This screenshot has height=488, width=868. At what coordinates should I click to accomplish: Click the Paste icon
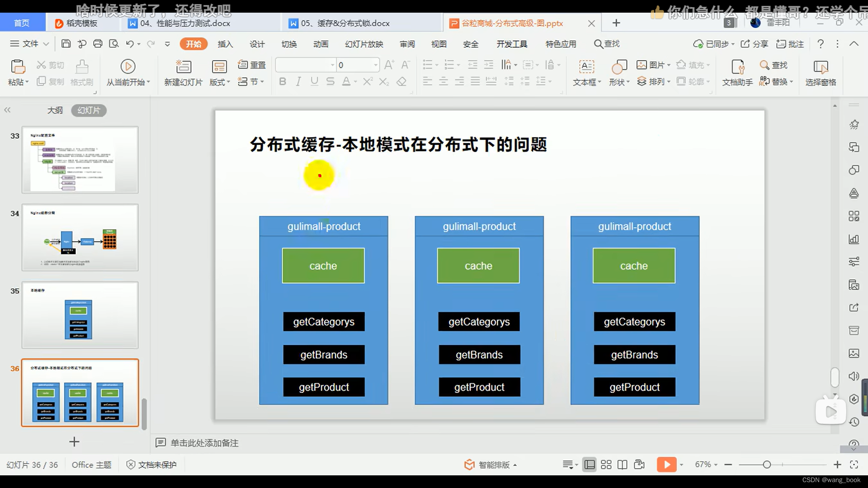click(18, 67)
